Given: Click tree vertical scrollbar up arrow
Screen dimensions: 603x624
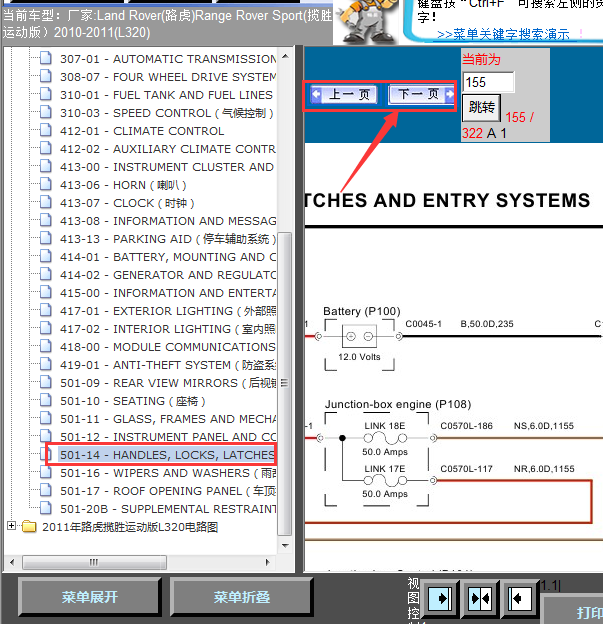Looking at the screenshot, I should point(285,57).
